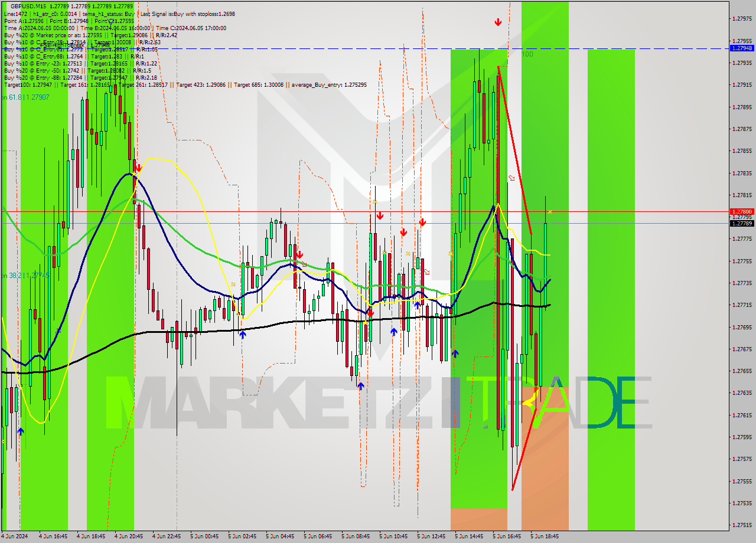Click the red down arrow touching the red horizontal line

[x=380, y=215]
